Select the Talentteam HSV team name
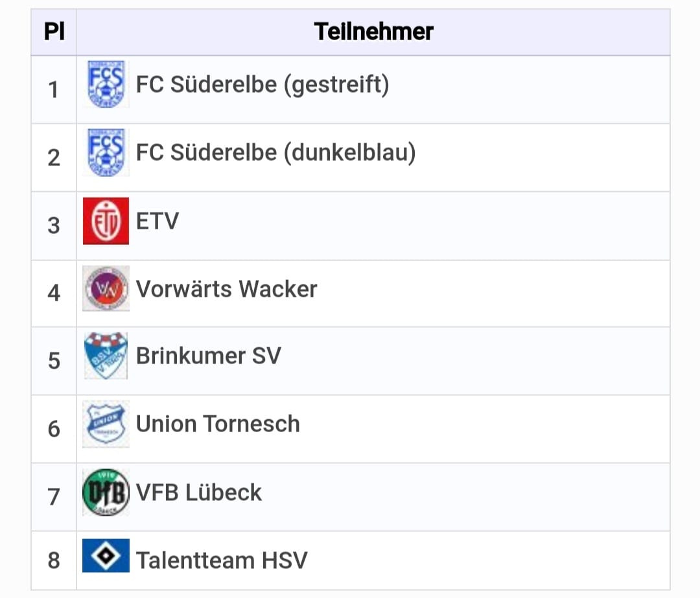Screen dimensions: 700x598 point(222,560)
